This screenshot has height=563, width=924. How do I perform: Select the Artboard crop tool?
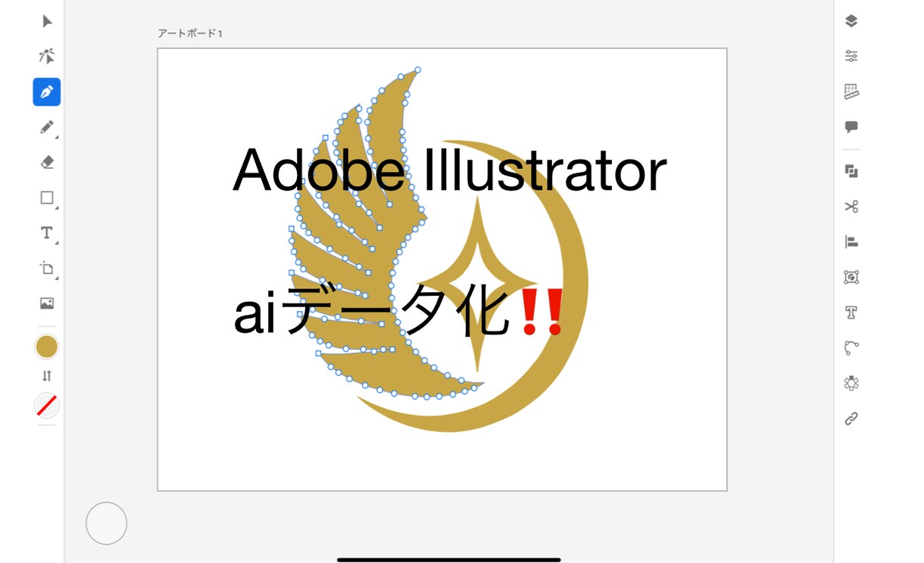pyautogui.click(x=47, y=268)
